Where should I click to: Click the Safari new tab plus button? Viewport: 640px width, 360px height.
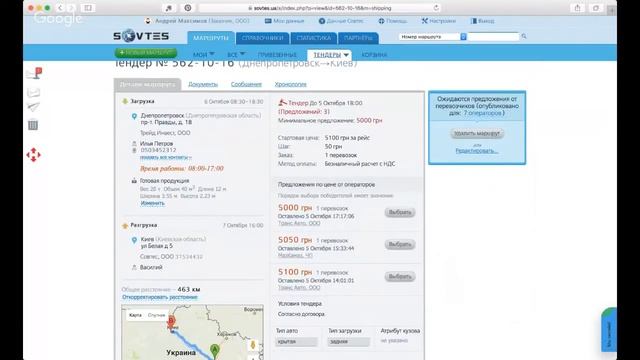pos(611,11)
